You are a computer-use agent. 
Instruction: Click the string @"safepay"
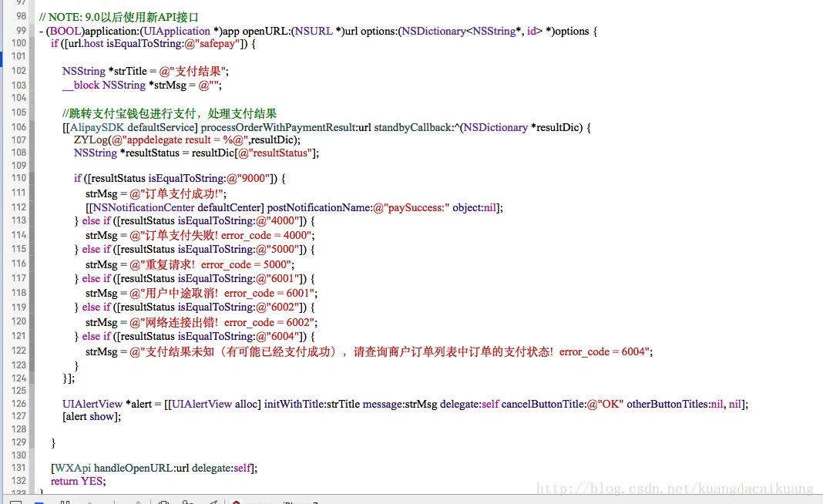click(x=212, y=44)
